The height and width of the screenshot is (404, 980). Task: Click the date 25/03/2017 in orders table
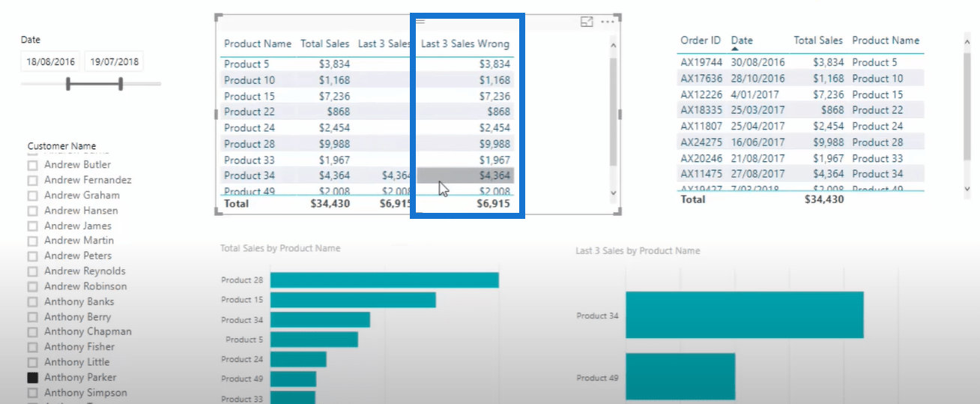757,110
